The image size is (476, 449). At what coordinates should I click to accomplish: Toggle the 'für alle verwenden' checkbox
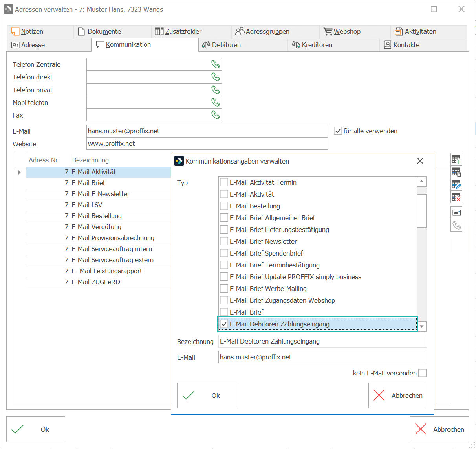coord(338,131)
